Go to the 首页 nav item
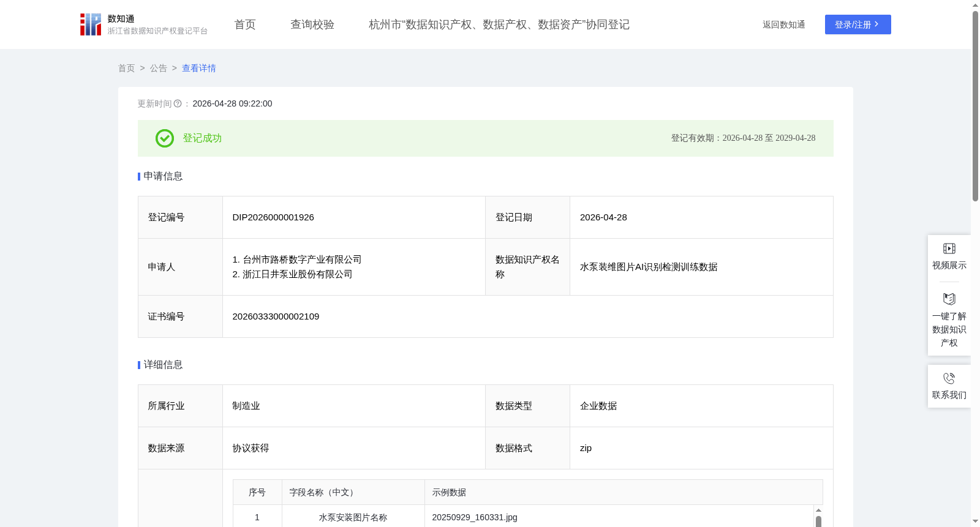980x527 pixels. click(x=245, y=24)
